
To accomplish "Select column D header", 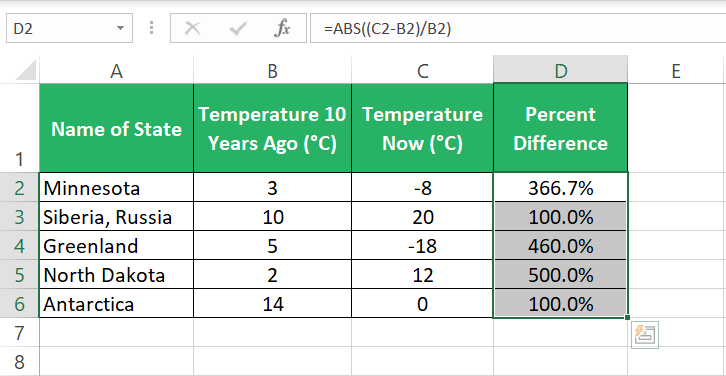I will [x=560, y=71].
